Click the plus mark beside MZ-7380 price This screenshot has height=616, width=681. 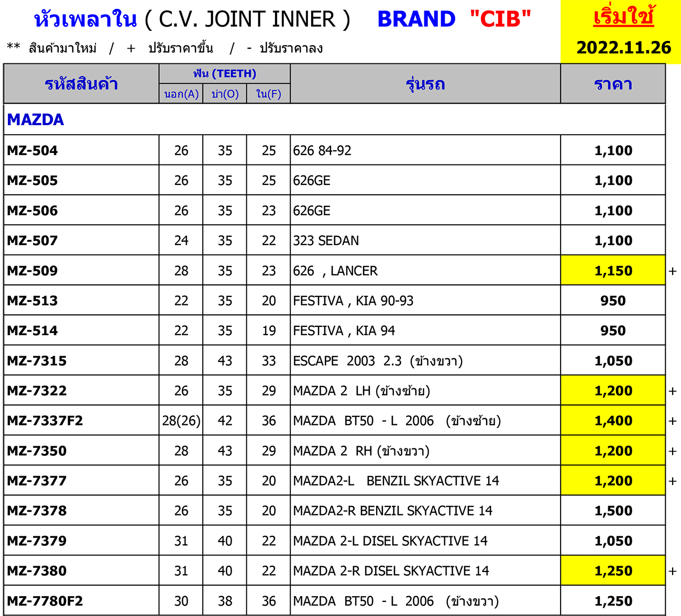coord(673,571)
